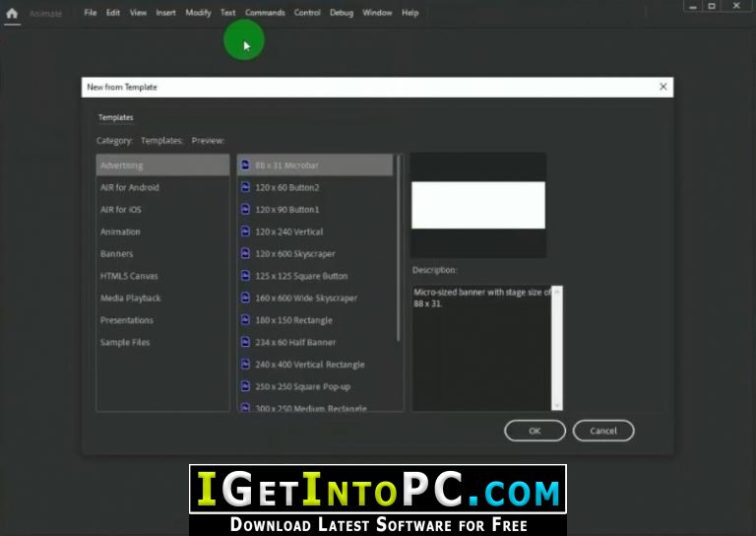Confirm the template with OK

535,431
